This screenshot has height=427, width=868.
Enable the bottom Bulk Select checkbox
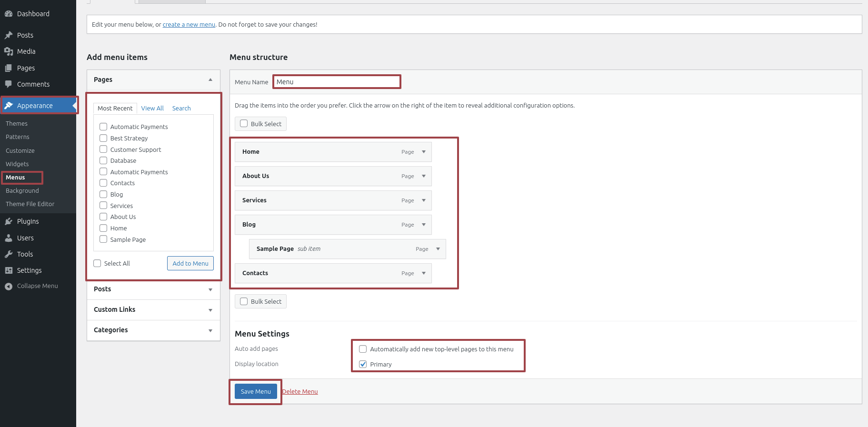tap(244, 301)
